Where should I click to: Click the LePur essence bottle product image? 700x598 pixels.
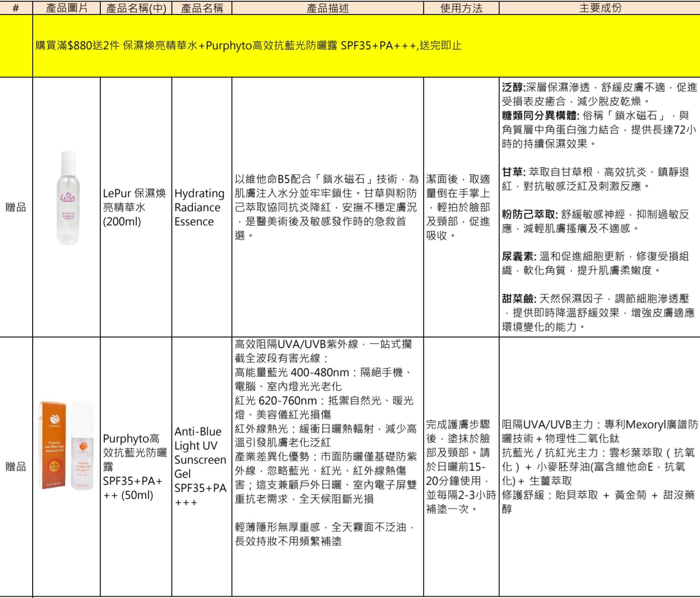point(68,197)
